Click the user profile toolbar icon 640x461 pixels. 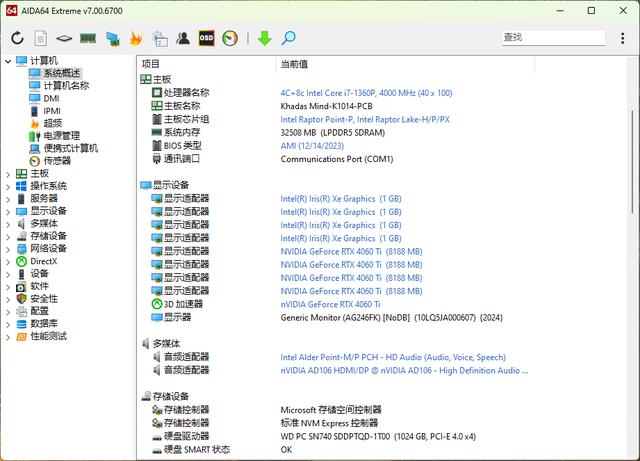pos(183,38)
